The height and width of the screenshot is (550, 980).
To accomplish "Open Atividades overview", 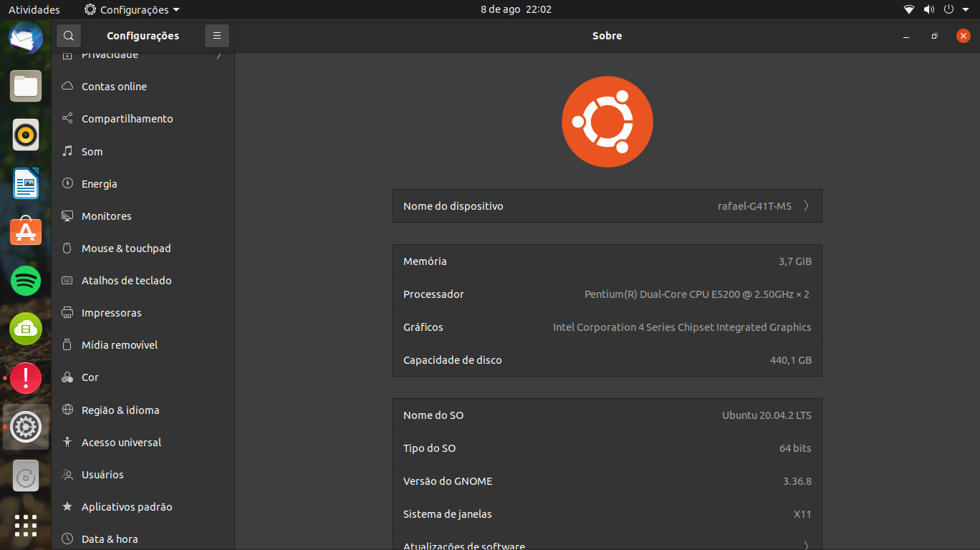I will 34,9.
